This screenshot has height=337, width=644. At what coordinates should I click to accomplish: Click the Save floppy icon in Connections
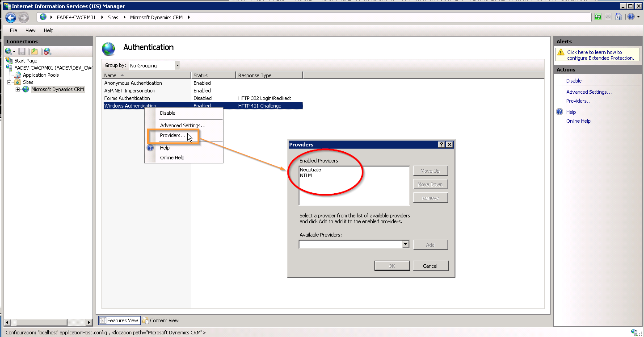point(22,51)
